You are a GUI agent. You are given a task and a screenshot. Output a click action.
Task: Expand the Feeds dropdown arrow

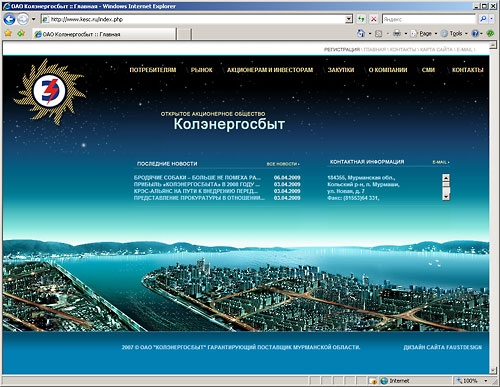tap(388, 34)
